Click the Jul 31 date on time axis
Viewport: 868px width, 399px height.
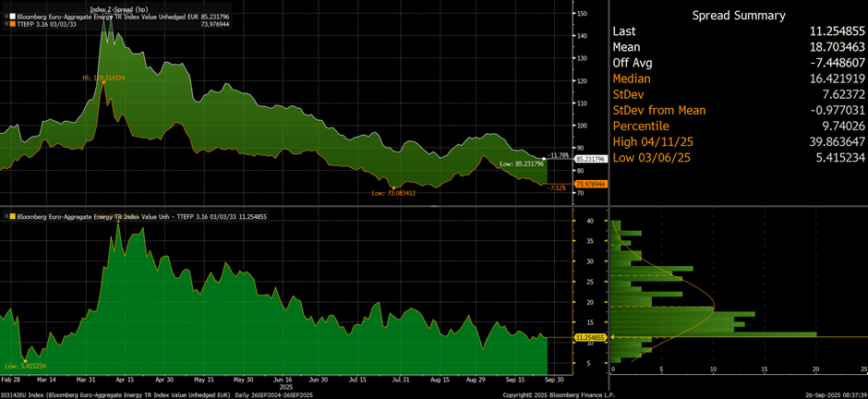point(401,379)
